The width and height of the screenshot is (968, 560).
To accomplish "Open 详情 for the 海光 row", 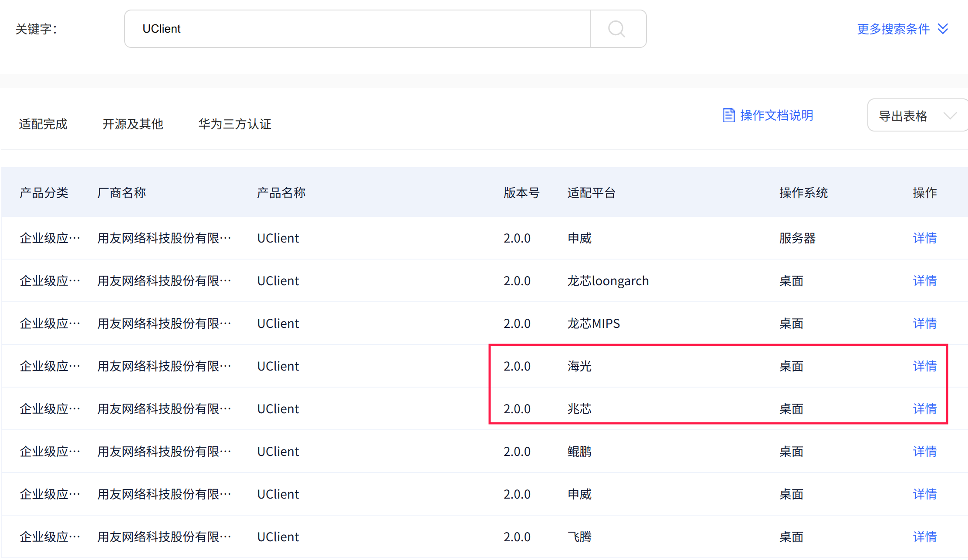I will (925, 366).
